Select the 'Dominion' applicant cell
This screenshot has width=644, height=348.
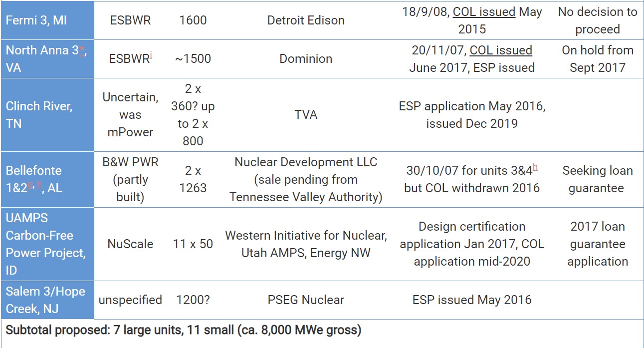coord(306,59)
